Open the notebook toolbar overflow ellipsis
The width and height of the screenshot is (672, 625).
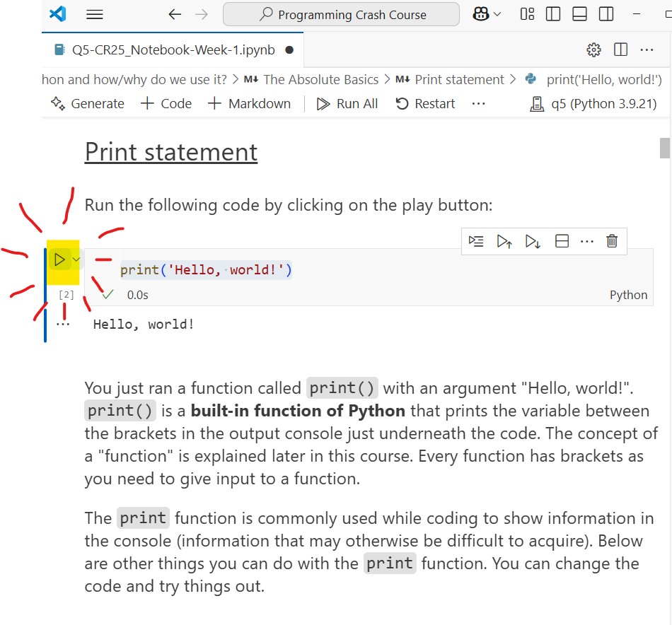(x=478, y=104)
